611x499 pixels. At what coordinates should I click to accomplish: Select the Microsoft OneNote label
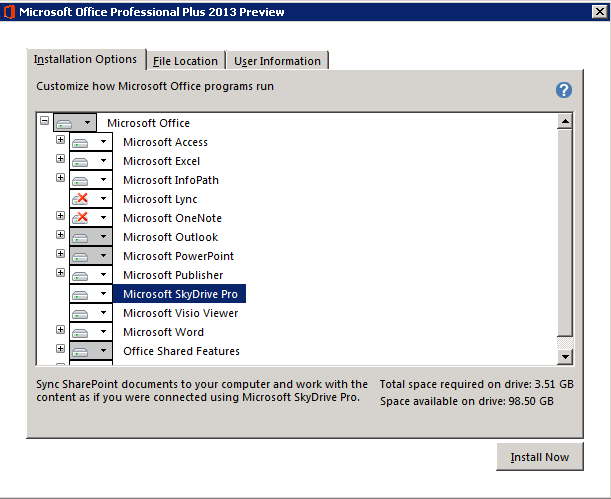pos(172,218)
